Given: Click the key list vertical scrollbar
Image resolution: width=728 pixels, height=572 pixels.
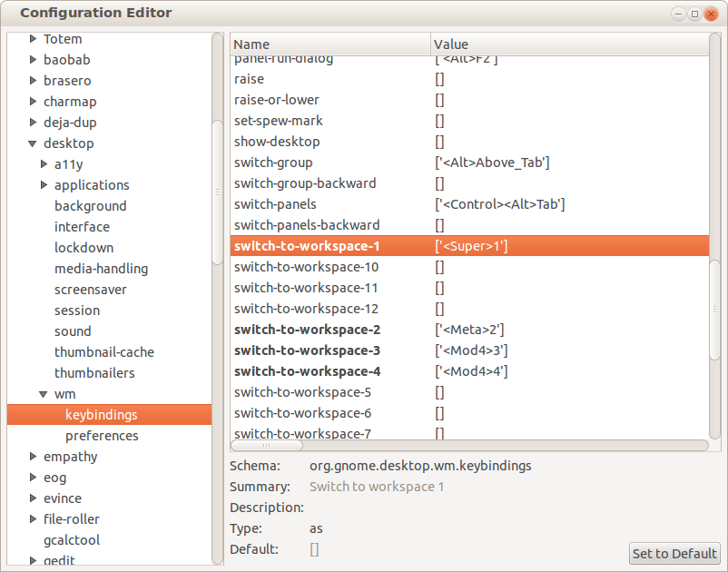Looking at the screenshot, I should 715,318.
